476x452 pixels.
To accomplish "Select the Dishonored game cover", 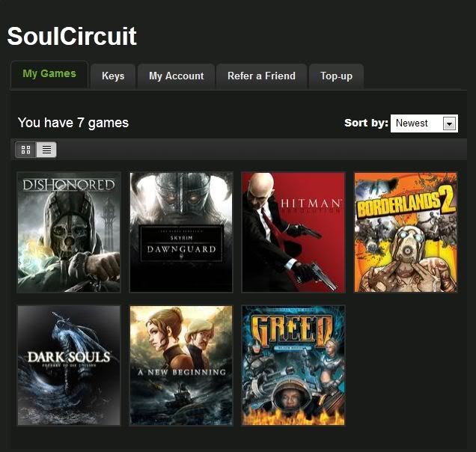I will click(x=69, y=232).
